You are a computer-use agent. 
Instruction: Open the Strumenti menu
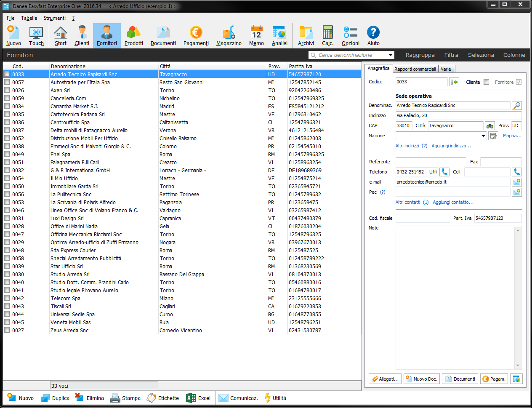click(x=55, y=18)
